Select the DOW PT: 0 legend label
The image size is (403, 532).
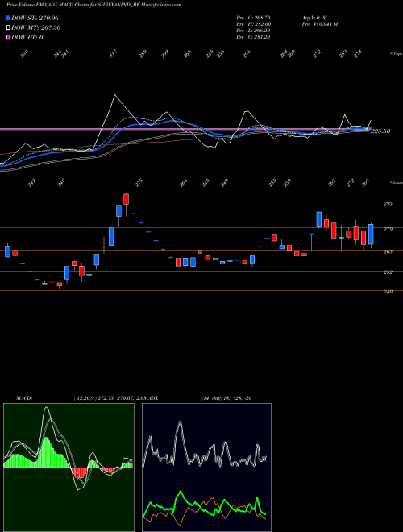click(x=27, y=37)
